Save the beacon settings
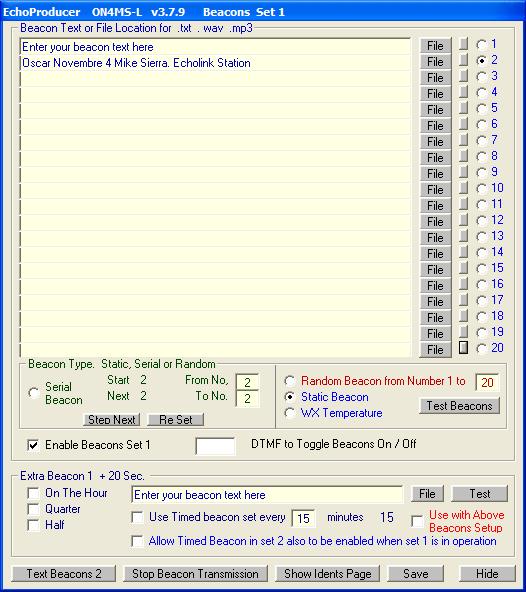 (x=416, y=574)
